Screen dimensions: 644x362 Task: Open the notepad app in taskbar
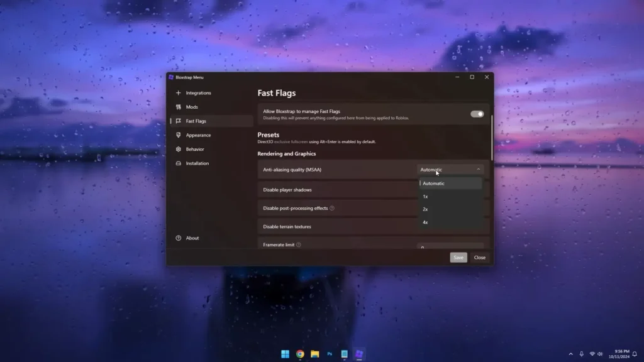click(344, 354)
